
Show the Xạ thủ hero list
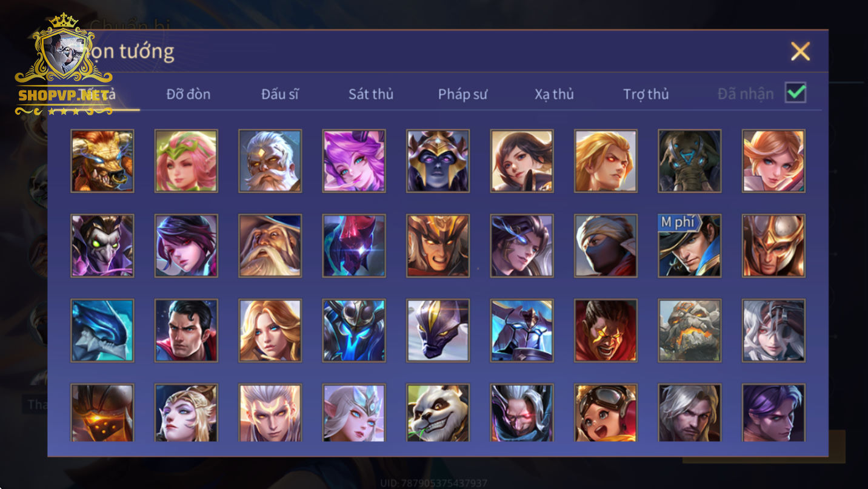click(554, 94)
